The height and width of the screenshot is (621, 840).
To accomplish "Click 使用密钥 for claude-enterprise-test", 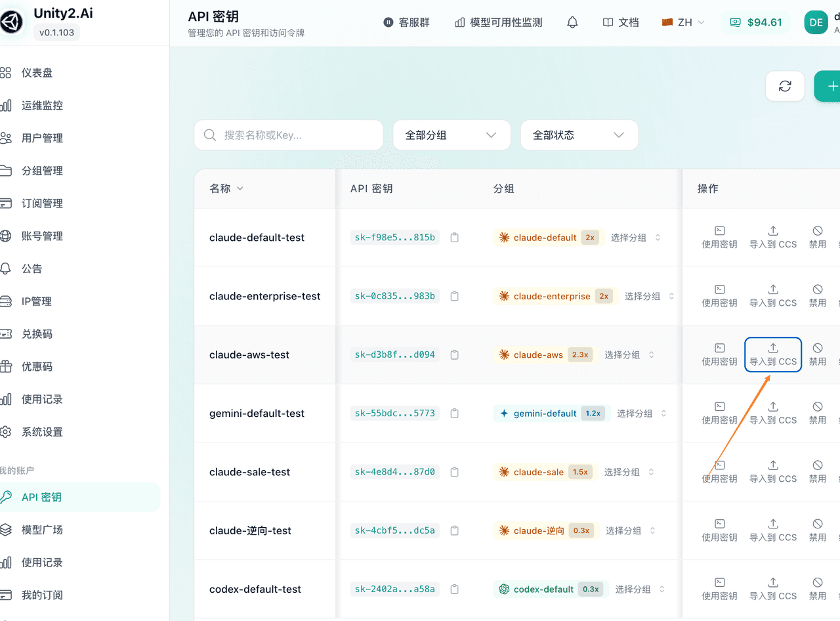I will 719,296.
